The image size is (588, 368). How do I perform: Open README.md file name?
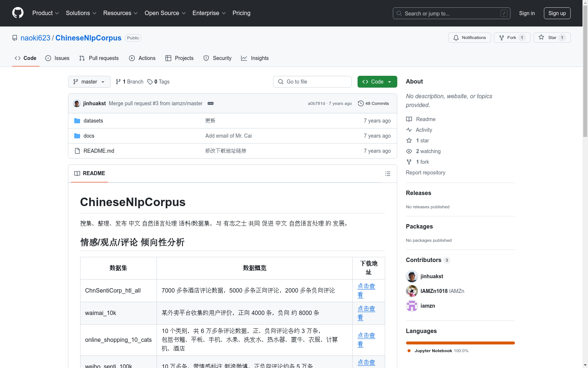(99, 151)
